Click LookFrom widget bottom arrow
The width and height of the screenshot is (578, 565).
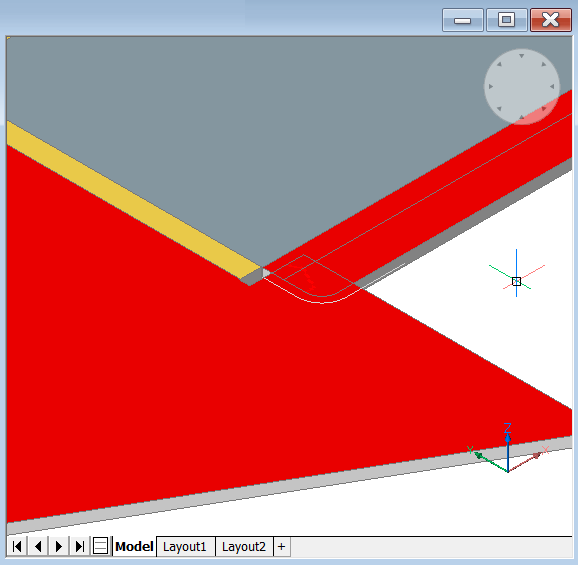[x=522, y=117]
